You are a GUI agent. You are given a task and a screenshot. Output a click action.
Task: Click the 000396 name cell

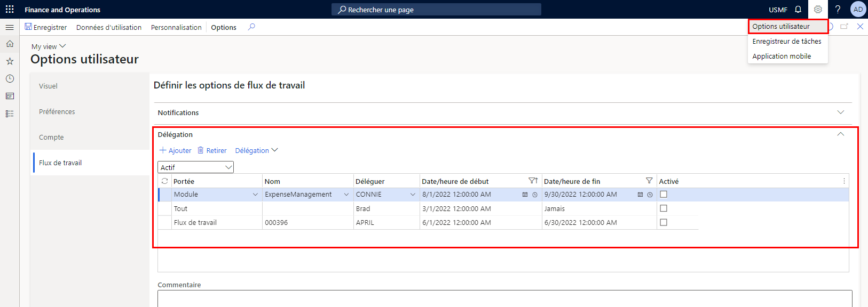(307, 222)
